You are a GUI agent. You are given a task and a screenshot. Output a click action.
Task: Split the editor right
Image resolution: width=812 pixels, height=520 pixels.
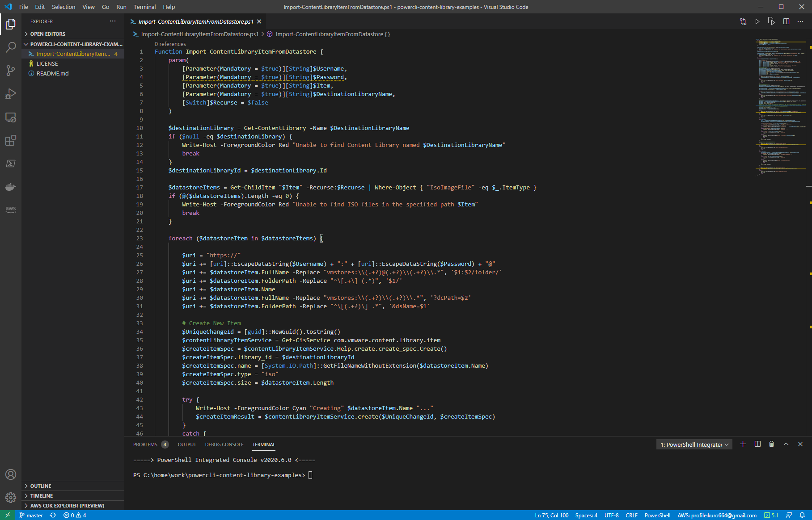(786, 21)
